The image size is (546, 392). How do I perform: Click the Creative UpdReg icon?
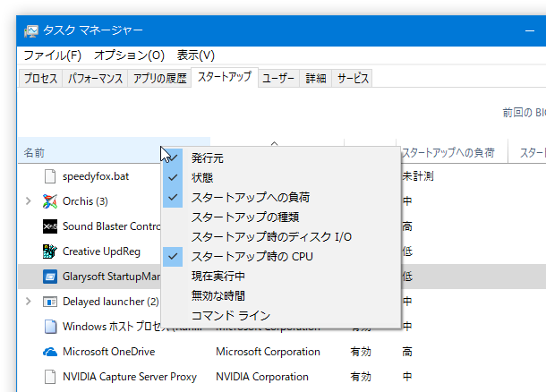[x=50, y=251]
